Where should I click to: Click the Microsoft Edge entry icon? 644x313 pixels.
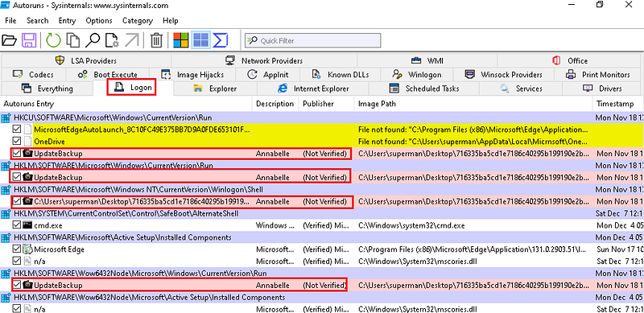pos(27,249)
